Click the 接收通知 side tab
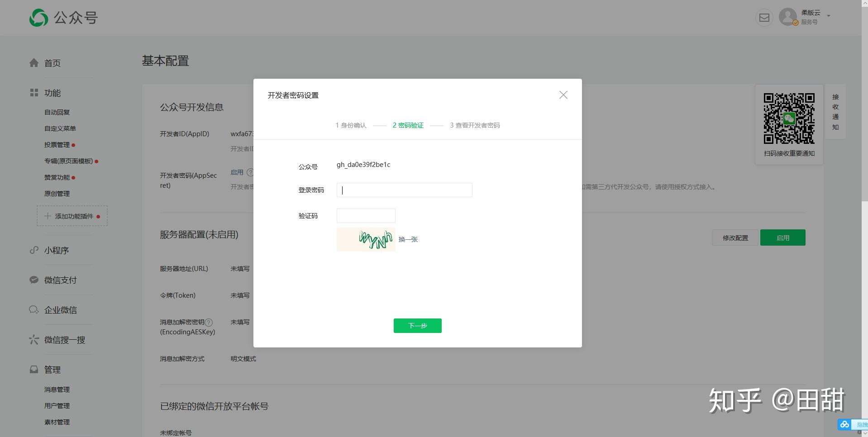The height and width of the screenshot is (437, 868). point(835,112)
